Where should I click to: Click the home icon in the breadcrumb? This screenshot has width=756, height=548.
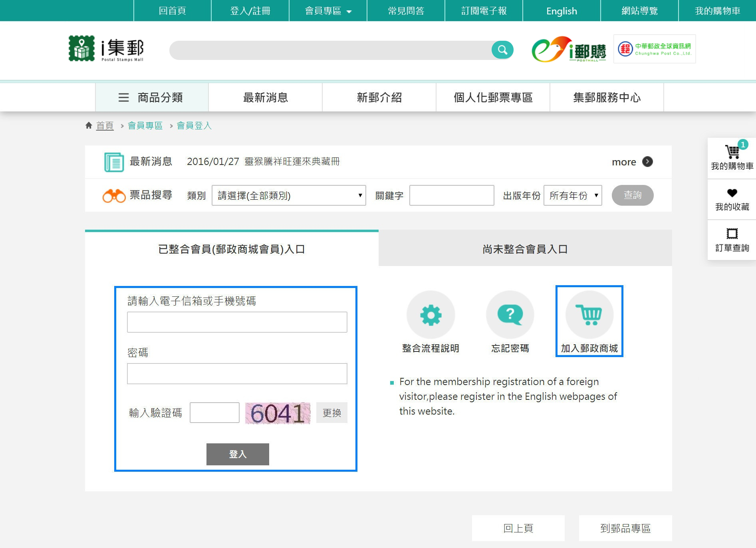point(89,125)
